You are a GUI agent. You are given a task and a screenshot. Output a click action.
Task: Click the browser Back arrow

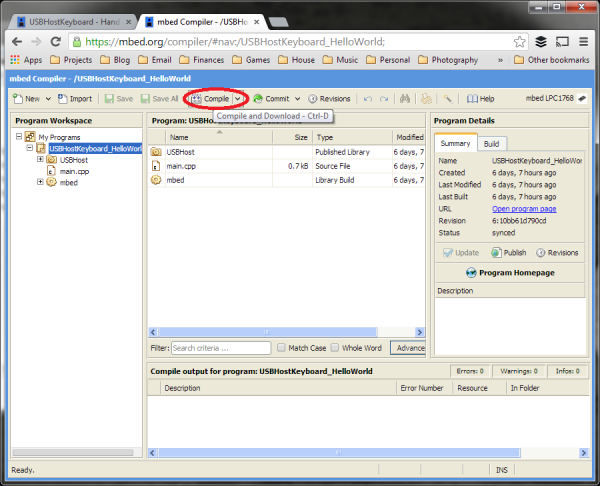click(17, 41)
